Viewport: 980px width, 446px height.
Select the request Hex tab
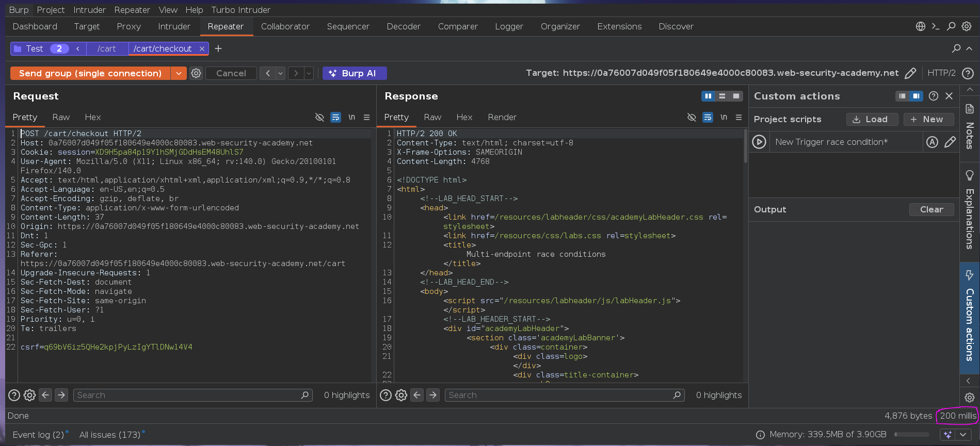pos(93,117)
